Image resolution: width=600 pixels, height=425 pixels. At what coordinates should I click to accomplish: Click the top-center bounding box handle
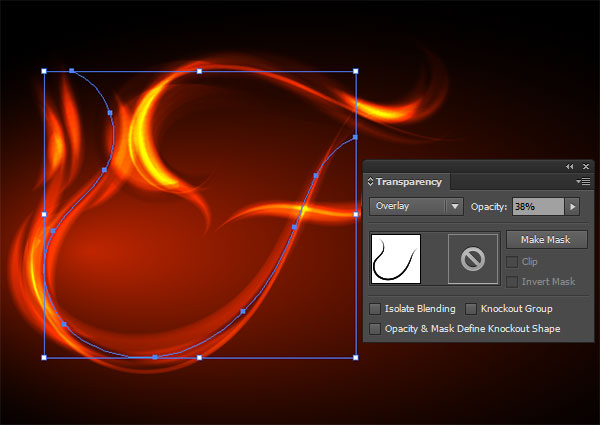pos(199,71)
